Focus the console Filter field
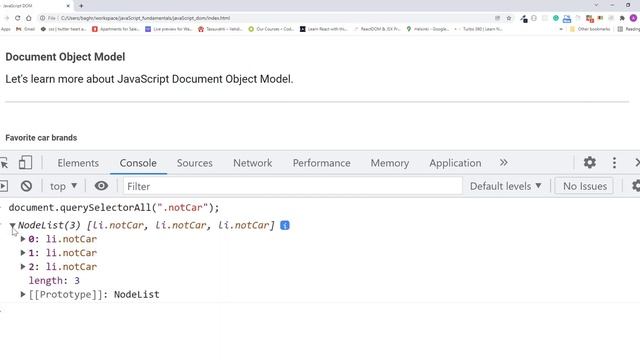The width and height of the screenshot is (640, 360). (x=292, y=186)
